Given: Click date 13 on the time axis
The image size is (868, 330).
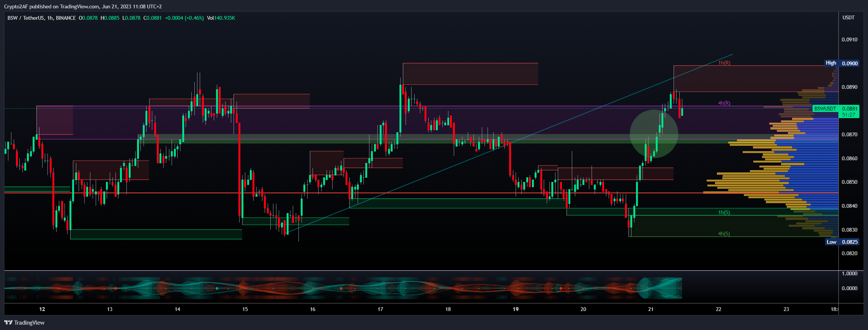Looking at the screenshot, I should tap(110, 309).
